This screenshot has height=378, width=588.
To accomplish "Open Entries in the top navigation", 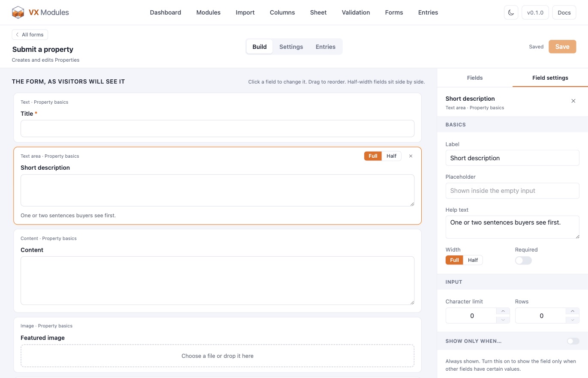I will click(x=428, y=12).
